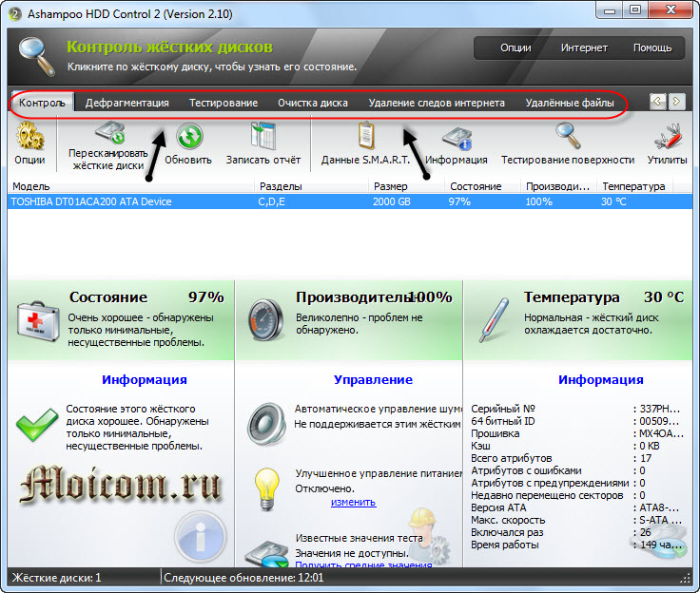Sort by the Состояние column header
This screenshot has height=593, width=700.
[482, 186]
